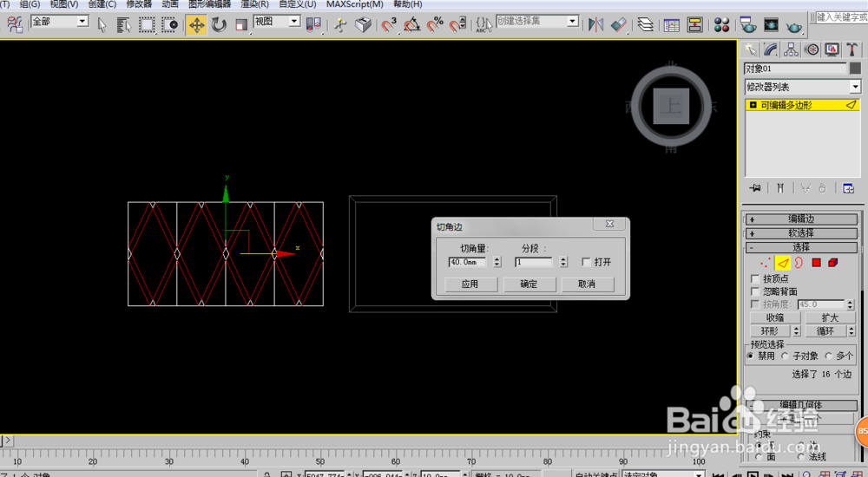Switch to the Motion command panel tab
Viewport: 868px width, 477px height.
pyautogui.click(x=812, y=49)
